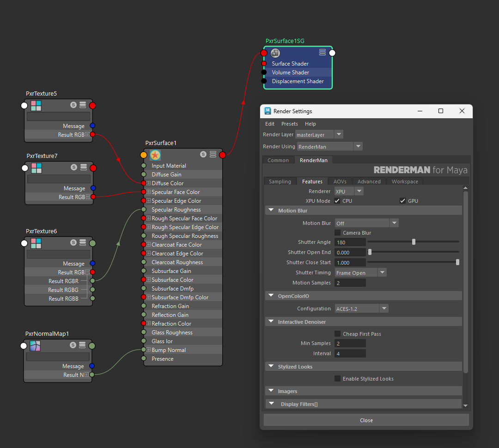The image size is (499, 448).
Task: Switch to the Advanced tab
Action: coord(369,182)
